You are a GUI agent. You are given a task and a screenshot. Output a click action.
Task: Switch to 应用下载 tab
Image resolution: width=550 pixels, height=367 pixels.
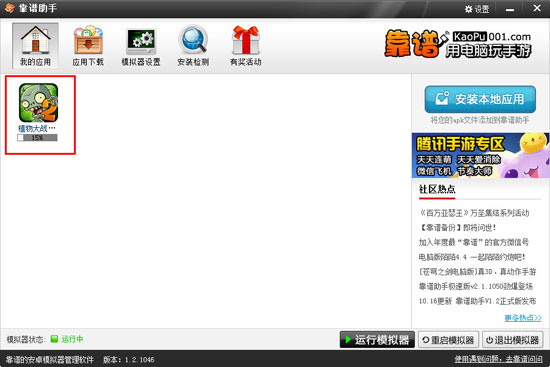(x=88, y=46)
